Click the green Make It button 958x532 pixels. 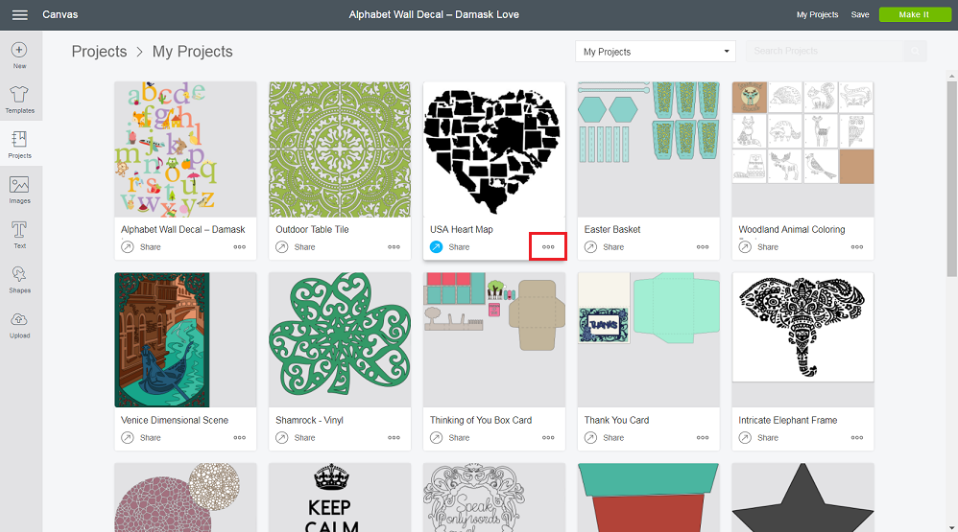[x=914, y=15]
